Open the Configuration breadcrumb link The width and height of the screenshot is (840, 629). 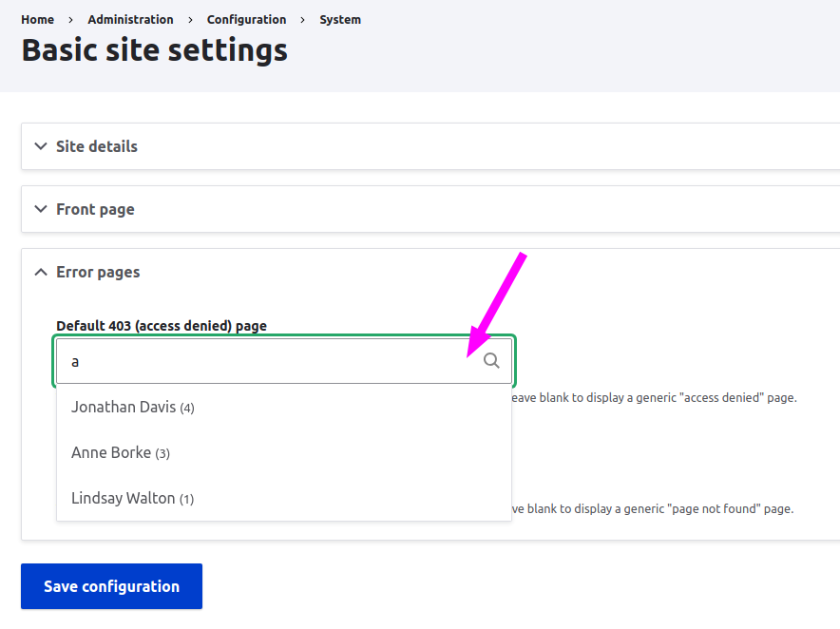(x=246, y=20)
